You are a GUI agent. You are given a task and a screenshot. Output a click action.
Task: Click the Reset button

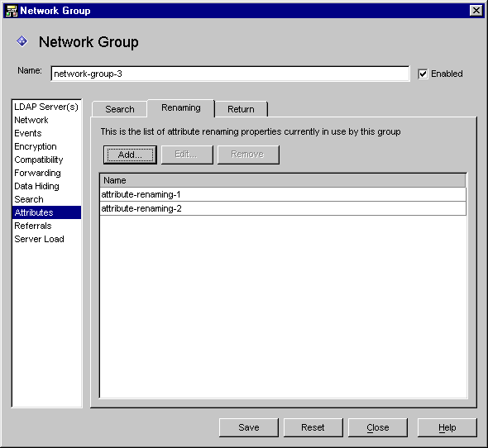[x=313, y=428]
